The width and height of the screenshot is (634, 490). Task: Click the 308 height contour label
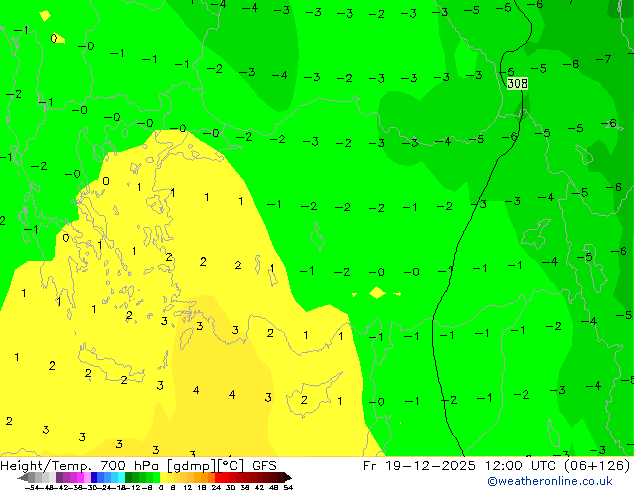click(x=517, y=83)
